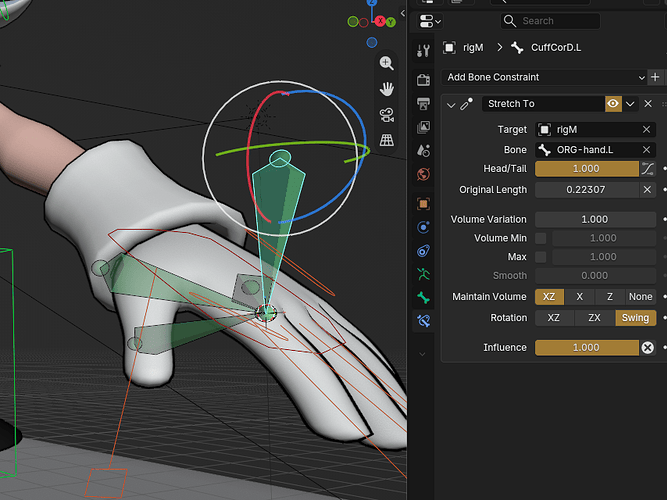This screenshot has height=500, width=667.
Task: Open the Armature data properties tab
Action: [423, 274]
